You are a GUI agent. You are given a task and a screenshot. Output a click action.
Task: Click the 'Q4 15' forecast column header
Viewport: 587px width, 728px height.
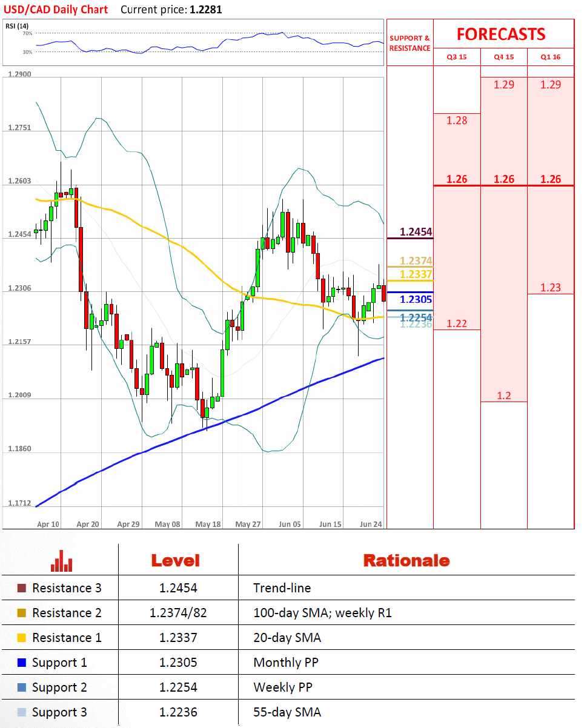pyautogui.click(x=504, y=58)
